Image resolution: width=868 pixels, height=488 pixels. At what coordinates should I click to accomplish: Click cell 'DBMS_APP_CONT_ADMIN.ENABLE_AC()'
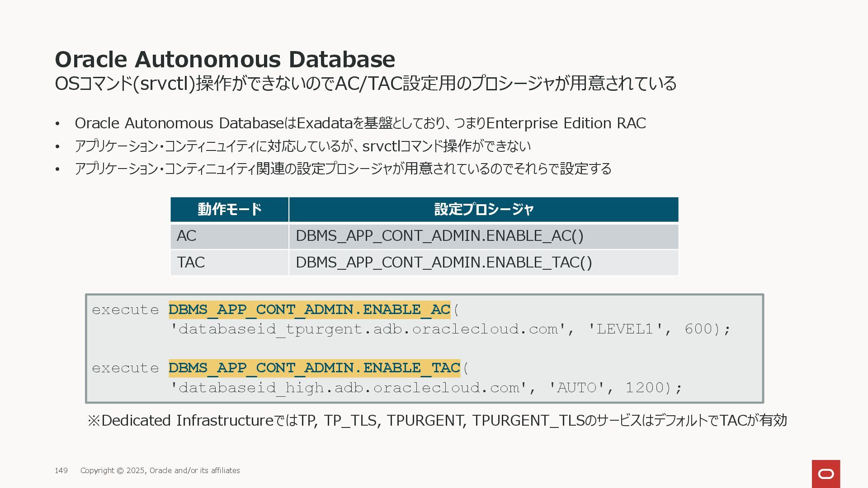484,236
